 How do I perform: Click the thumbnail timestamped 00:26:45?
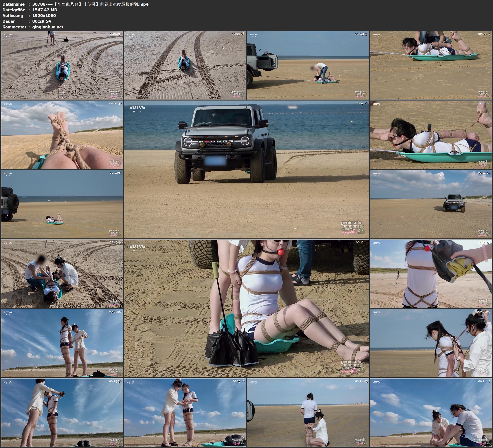pyautogui.click(x=308, y=412)
